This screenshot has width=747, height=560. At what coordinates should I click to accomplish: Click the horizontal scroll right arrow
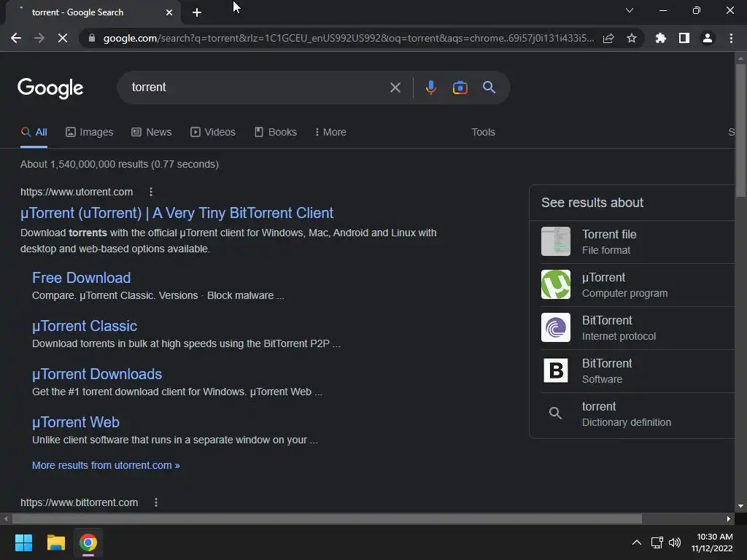(729, 518)
